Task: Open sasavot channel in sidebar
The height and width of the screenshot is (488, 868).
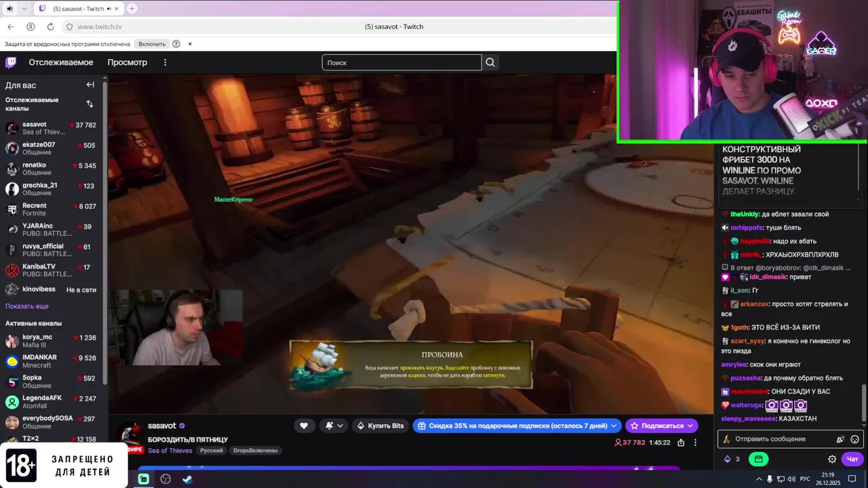Action: coord(52,128)
